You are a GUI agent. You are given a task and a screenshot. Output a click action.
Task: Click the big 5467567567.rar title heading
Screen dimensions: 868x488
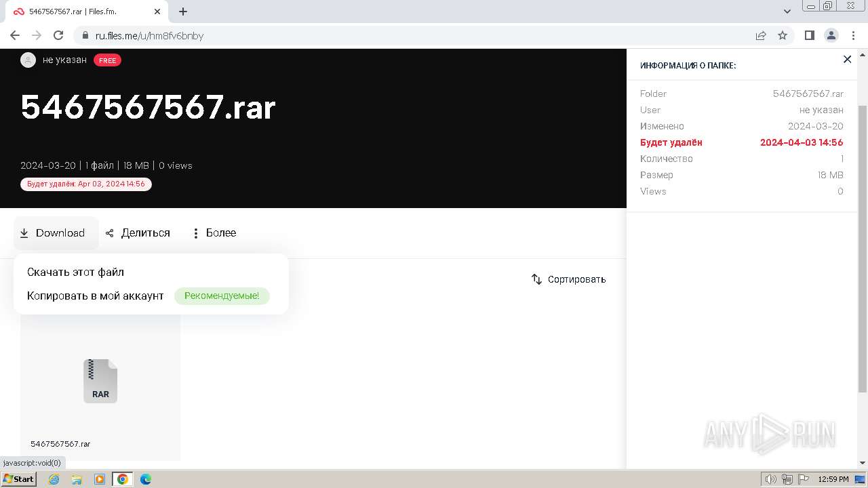(x=148, y=107)
